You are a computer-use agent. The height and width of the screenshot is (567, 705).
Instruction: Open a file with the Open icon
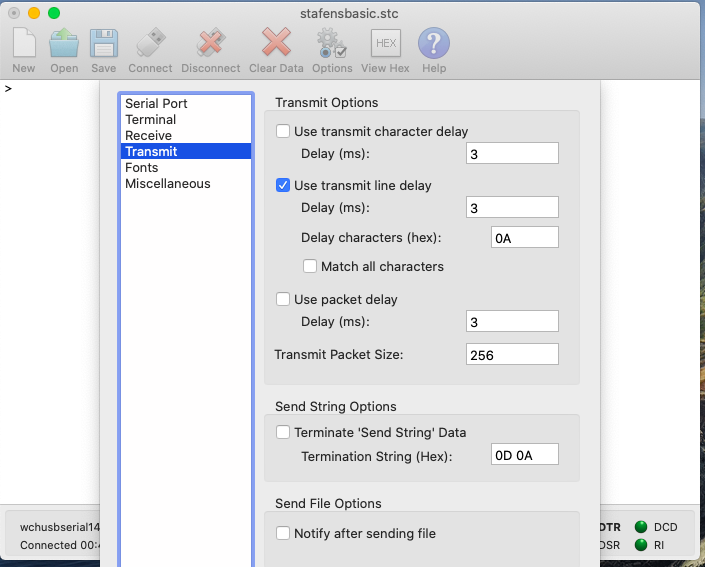click(64, 44)
